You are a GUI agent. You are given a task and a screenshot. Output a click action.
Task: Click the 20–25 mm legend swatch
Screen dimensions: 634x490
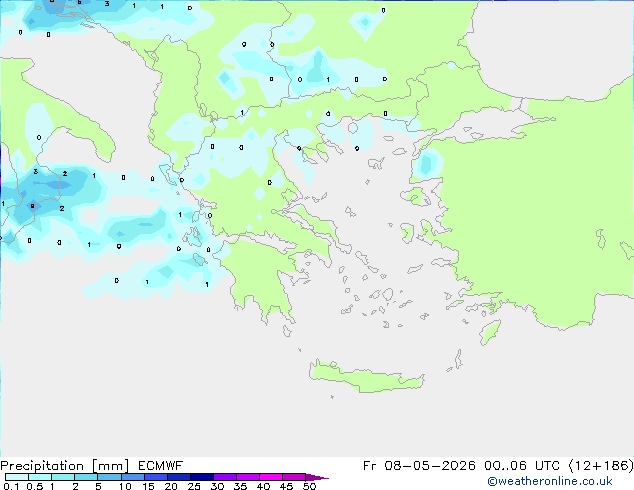(178, 477)
